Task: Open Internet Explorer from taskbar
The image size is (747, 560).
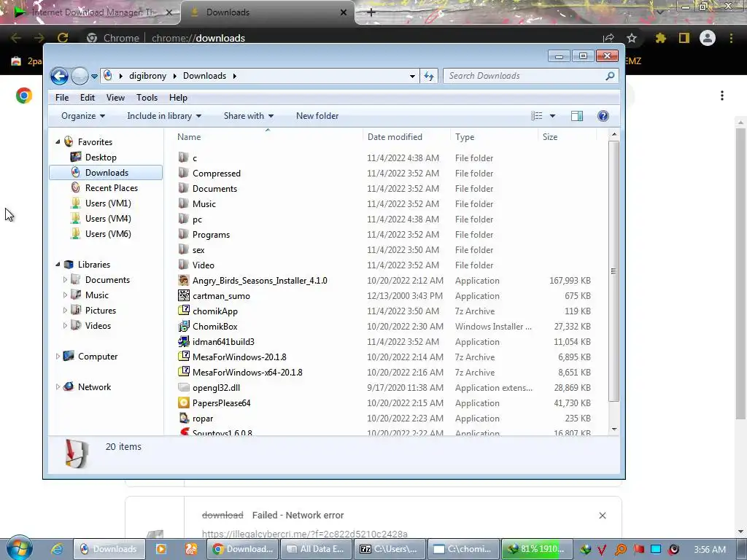Action: [x=57, y=549]
